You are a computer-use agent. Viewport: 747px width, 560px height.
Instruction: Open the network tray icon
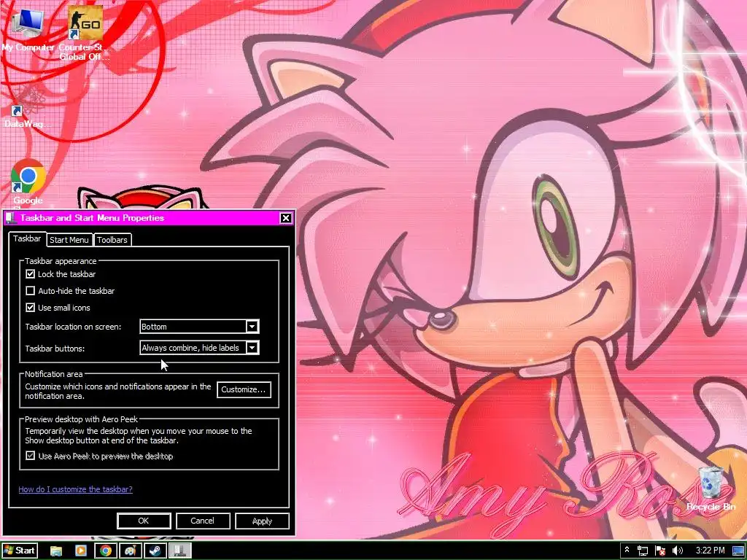click(x=643, y=551)
